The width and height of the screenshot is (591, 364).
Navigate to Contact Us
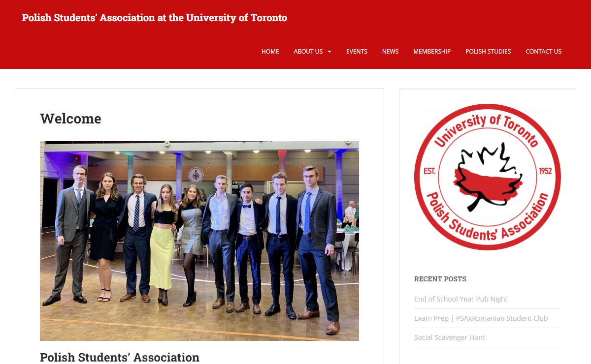(543, 51)
